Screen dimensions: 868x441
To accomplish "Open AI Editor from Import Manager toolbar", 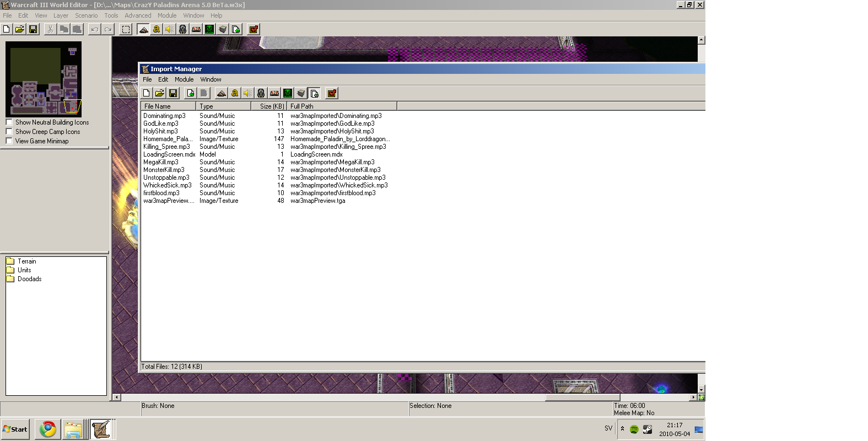I will coord(288,93).
